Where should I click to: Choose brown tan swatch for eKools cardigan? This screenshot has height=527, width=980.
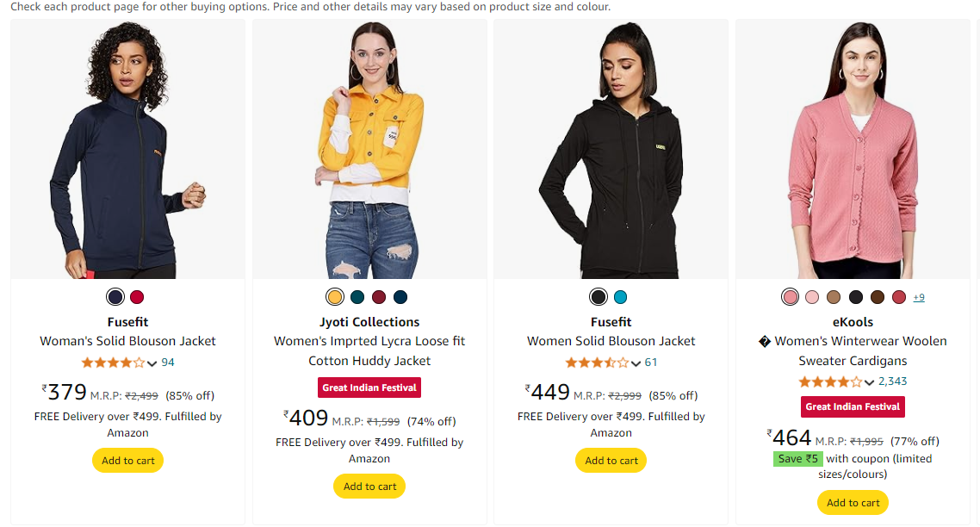point(834,297)
